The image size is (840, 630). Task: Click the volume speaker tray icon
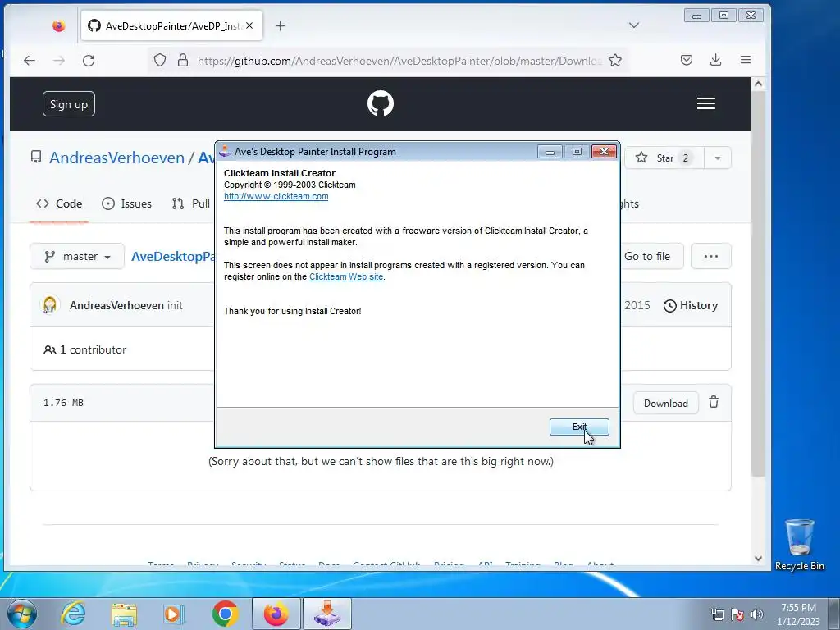(x=757, y=614)
